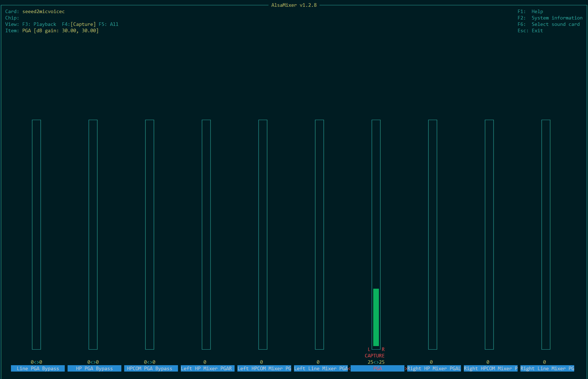
Task: Click the green PGA gain level bar
Action: tap(376, 317)
